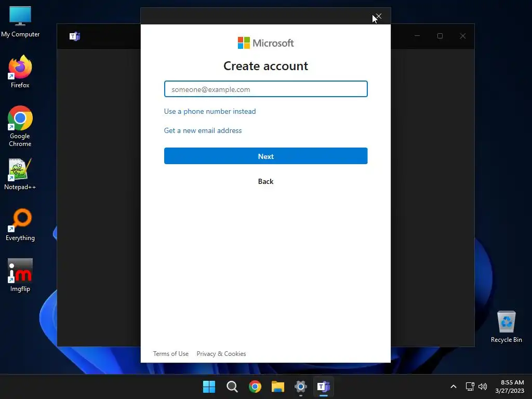Close the Teams window behind the dialog

click(x=463, y=36)
